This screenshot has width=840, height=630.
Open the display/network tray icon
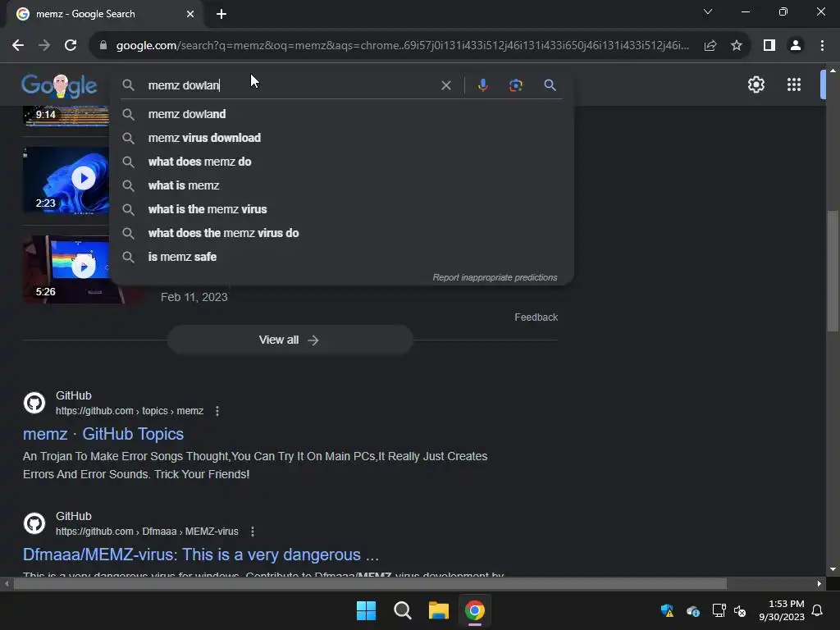click(719, 610)
